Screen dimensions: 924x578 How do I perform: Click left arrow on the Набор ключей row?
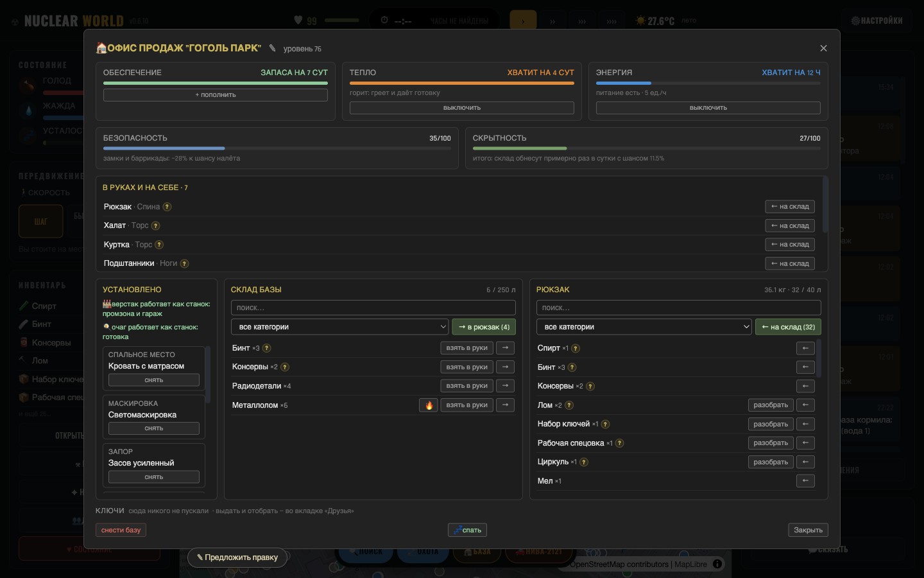point(805,424)
